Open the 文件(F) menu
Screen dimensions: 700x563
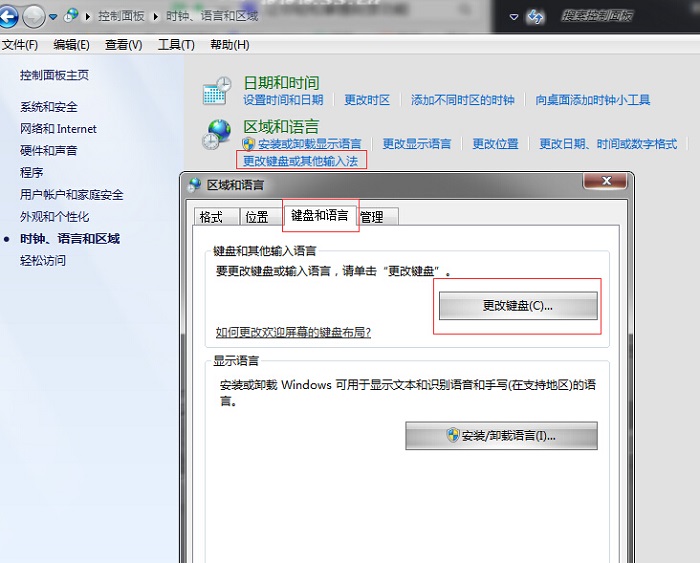pos(20,45)
